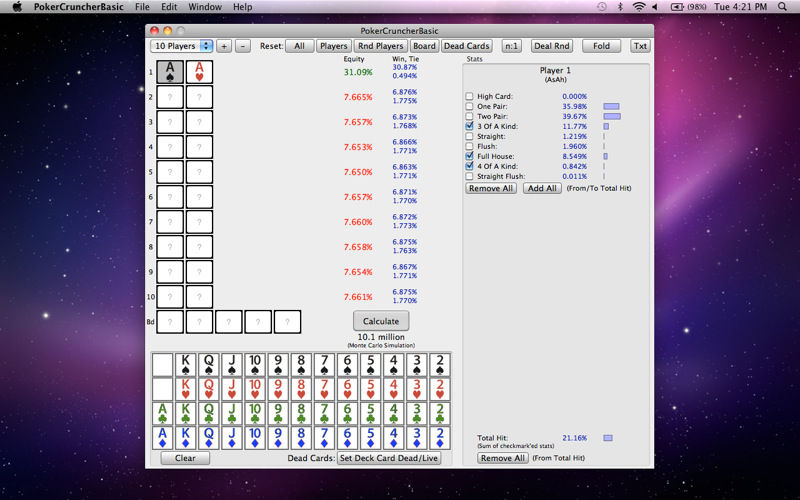Pick the 2 of hearts deck card
The width and height of the screenshot is (800, 500).
440,389
